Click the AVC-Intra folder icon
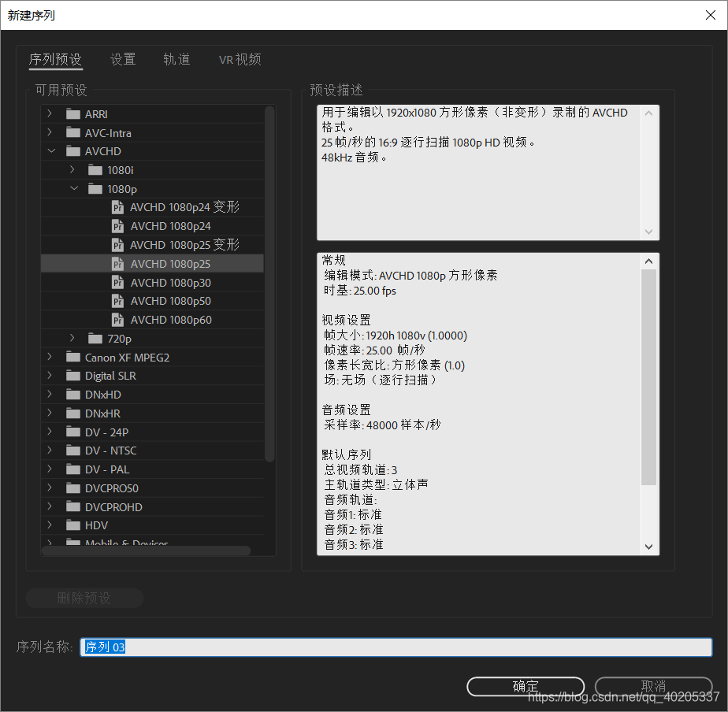The image size is (728, 712). 73,133
